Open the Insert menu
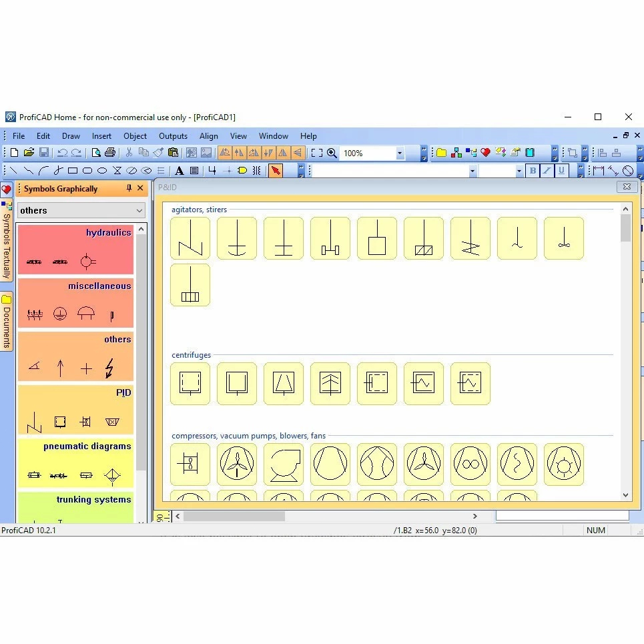644x644 pixels. [x=101, y=136]
